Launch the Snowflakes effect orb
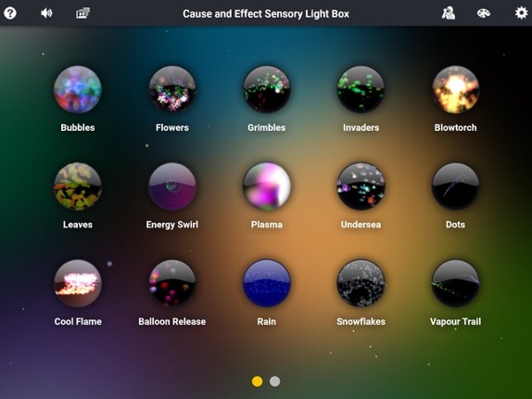 [361, 283]
